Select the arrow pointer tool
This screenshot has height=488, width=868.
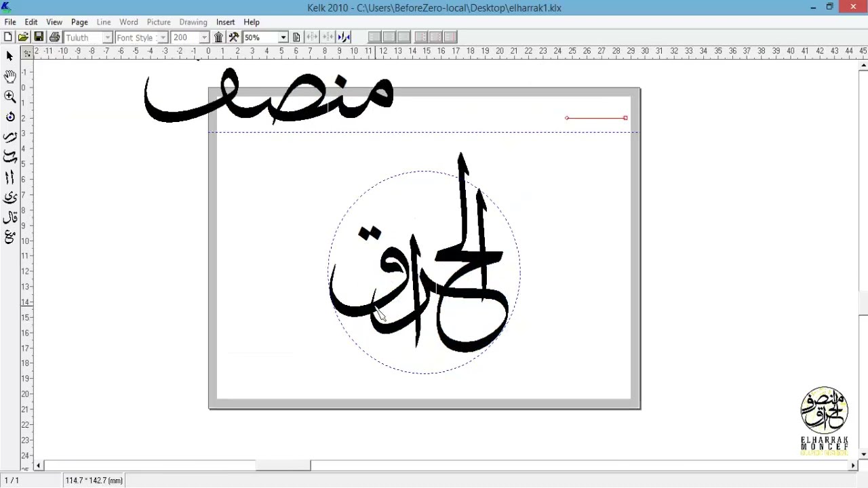tap(9, 56)
